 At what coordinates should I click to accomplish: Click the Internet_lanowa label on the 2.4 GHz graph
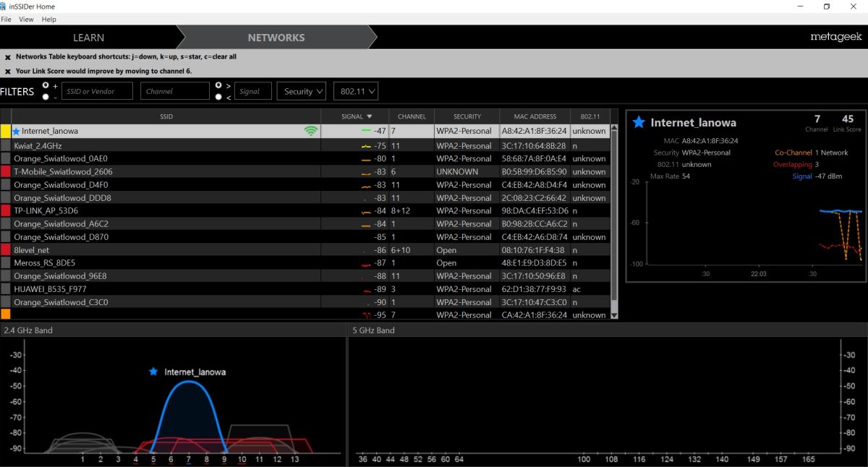[x=195, y=372]
